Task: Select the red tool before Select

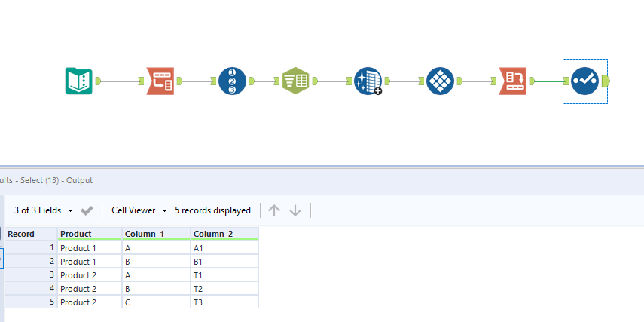Action: 512,81
